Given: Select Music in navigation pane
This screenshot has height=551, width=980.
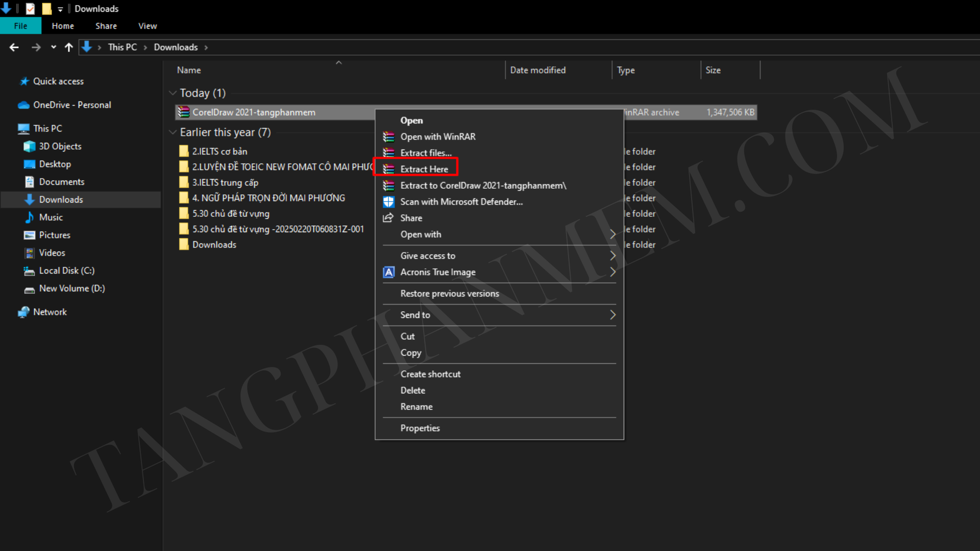Looking at the screenshot, I should click(51, 217).
